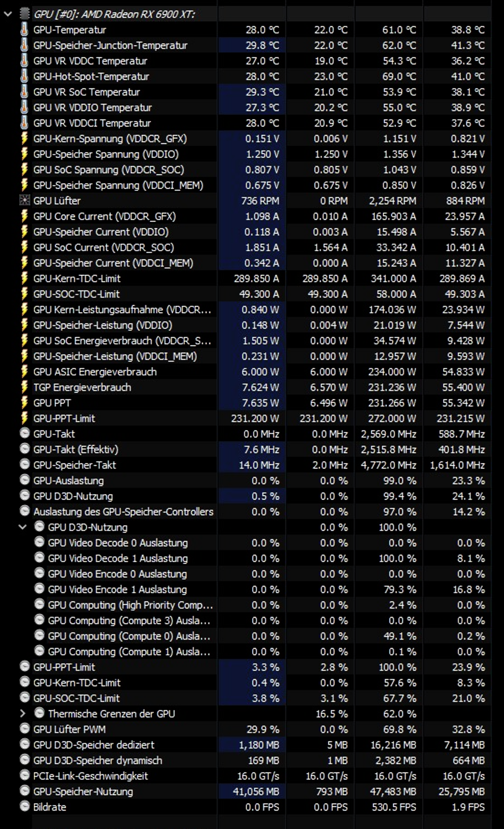Viewport: 504px width, 829px height.
Task: Click maximum ASIC power 234.000 W
Action: pyautogui.click(x=392, y=372)
